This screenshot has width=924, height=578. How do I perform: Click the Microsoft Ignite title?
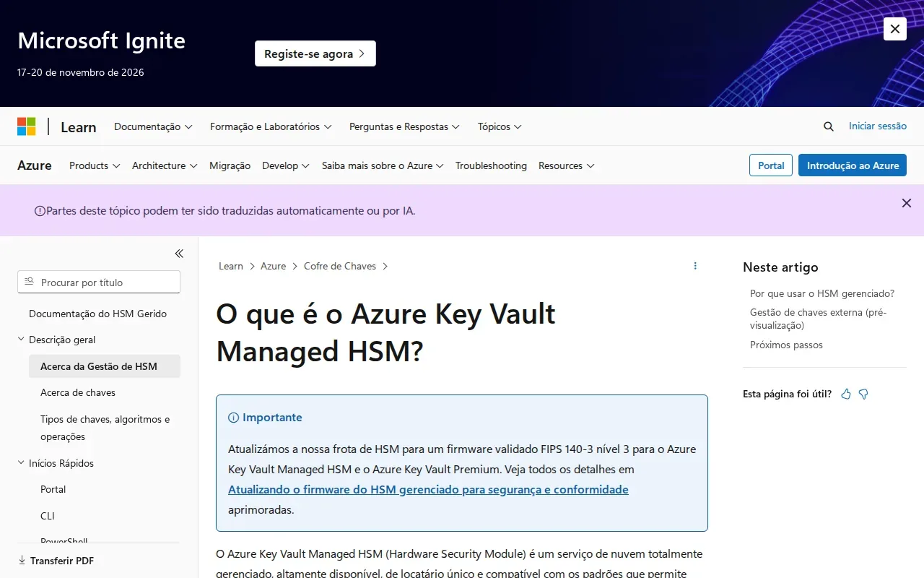[101, 40]
